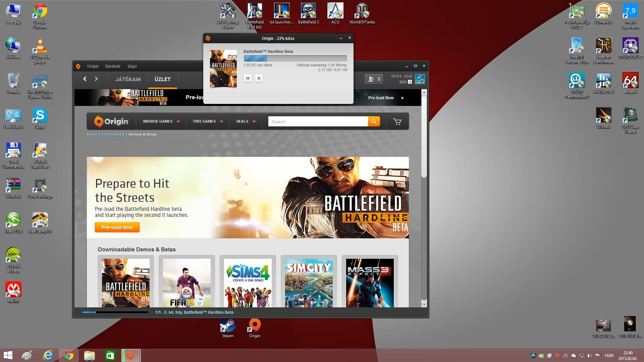This screenshot has width=644, height=362.
Task: Click the orange Pre-load Now button
Action: click(117, 227)
